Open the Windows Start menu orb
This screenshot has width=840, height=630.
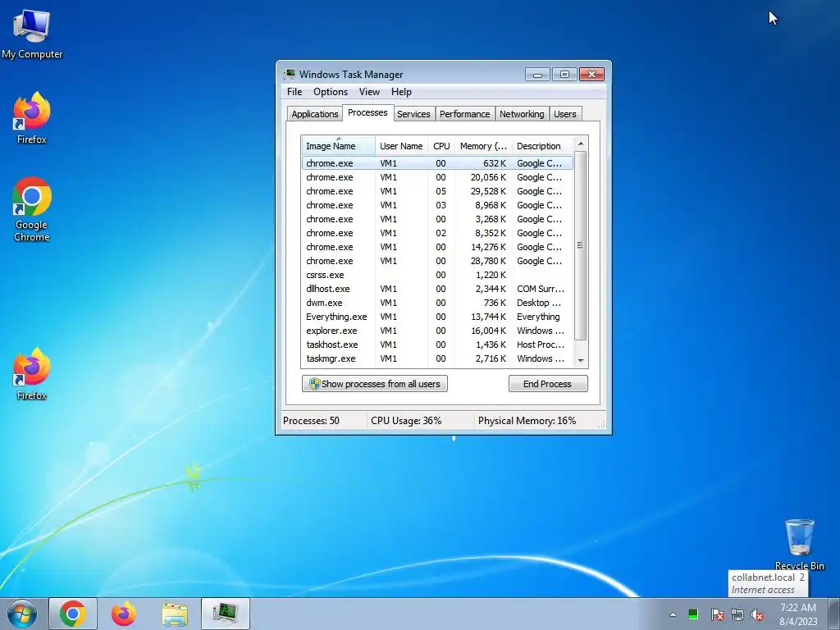pos(22,614)
